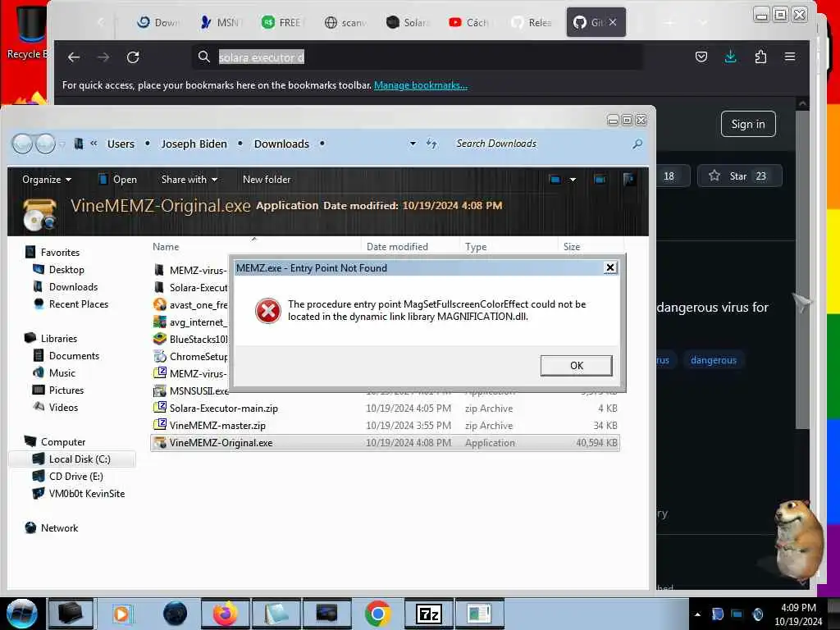Go back in the Firefox browser

click(74, 57)
